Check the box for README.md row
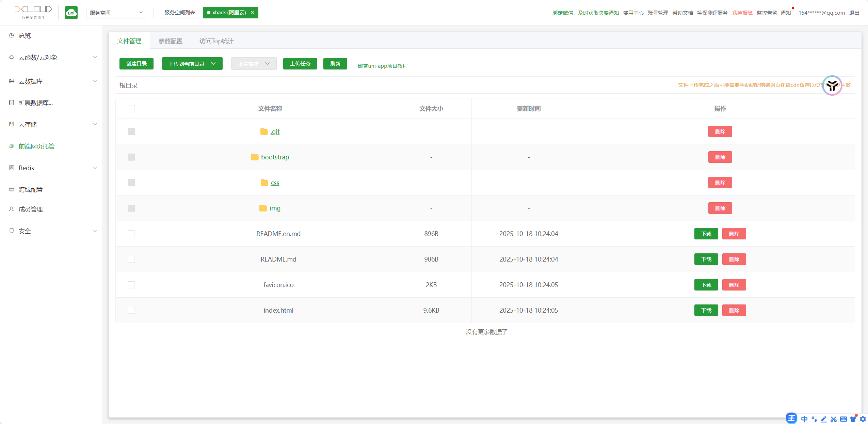Viewport: 868px width, 424px height. coord(131,259)
